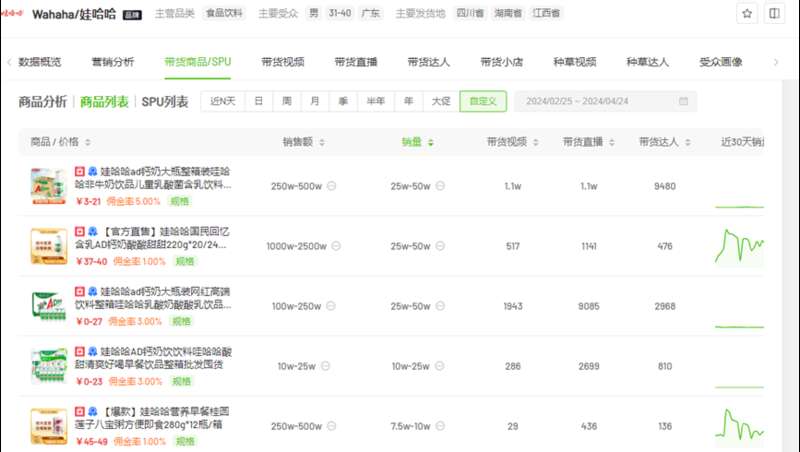Click Wahaha brand logo

tap(12, 13)
